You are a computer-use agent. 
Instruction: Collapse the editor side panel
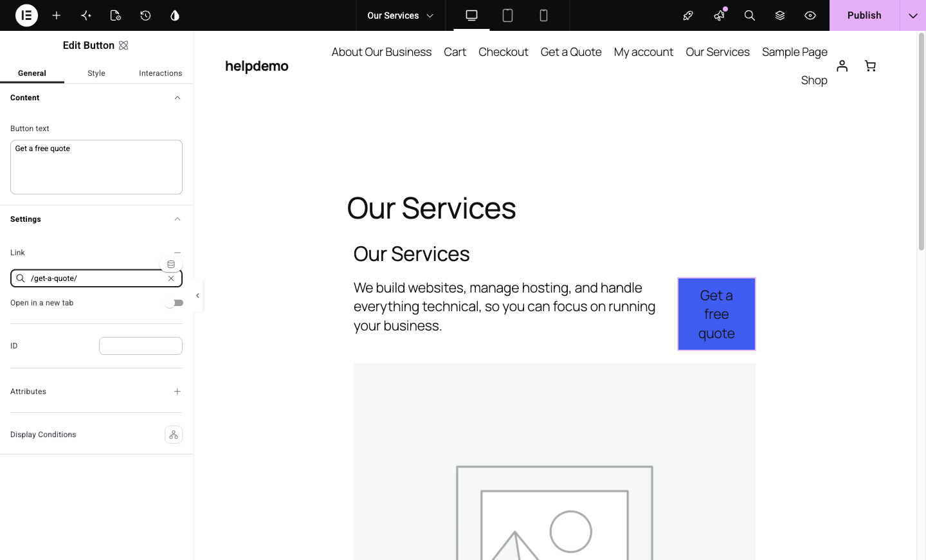[x=197, y=296]
